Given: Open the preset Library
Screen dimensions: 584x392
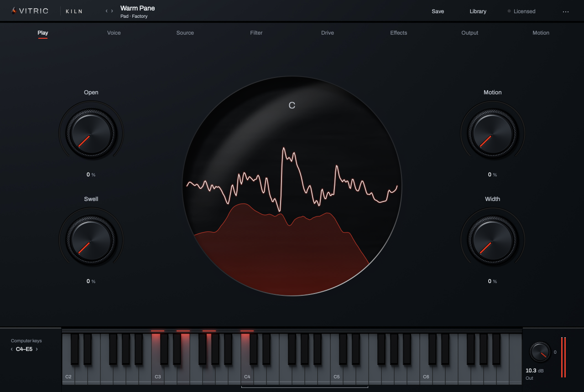Looking at the screenshot, I should pos(478,11).
